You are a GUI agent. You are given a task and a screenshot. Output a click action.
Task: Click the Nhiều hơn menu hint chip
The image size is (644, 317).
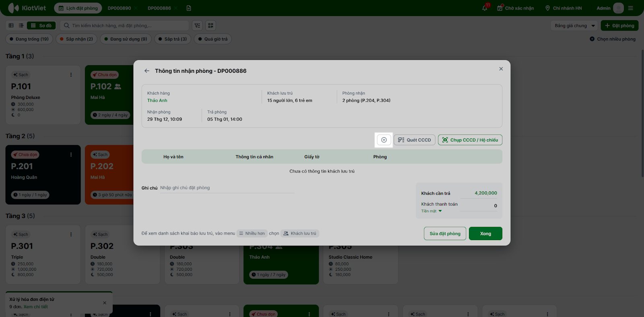click(x=252, y=233)
